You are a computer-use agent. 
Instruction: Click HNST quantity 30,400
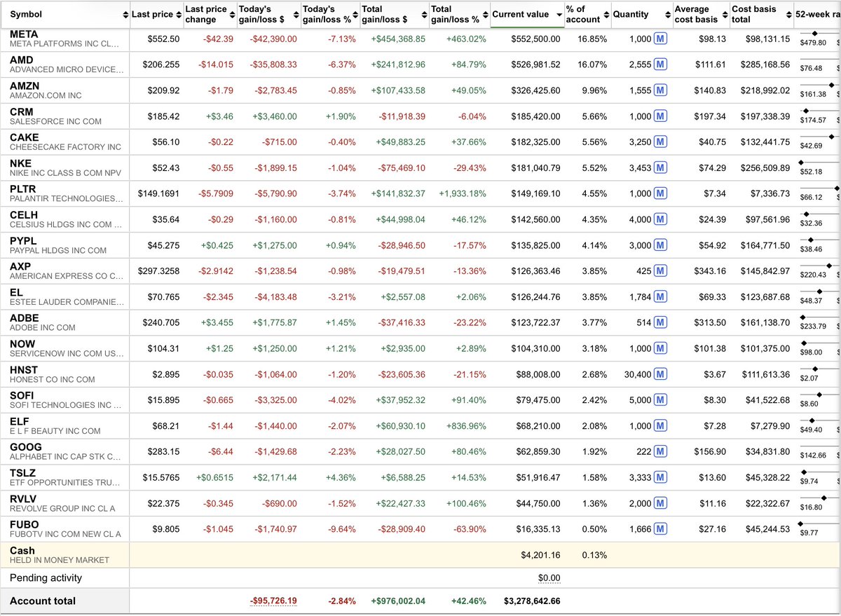(638, 375)
